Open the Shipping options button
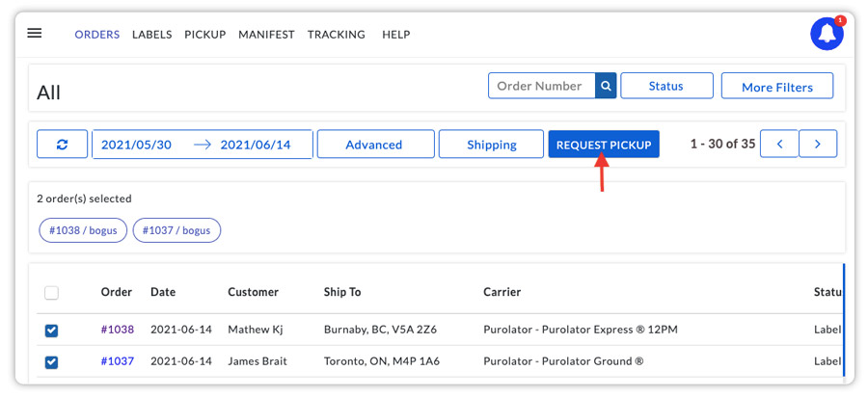Image resolution: width=868 pixels, height=397 pixels. coord(491,145)
